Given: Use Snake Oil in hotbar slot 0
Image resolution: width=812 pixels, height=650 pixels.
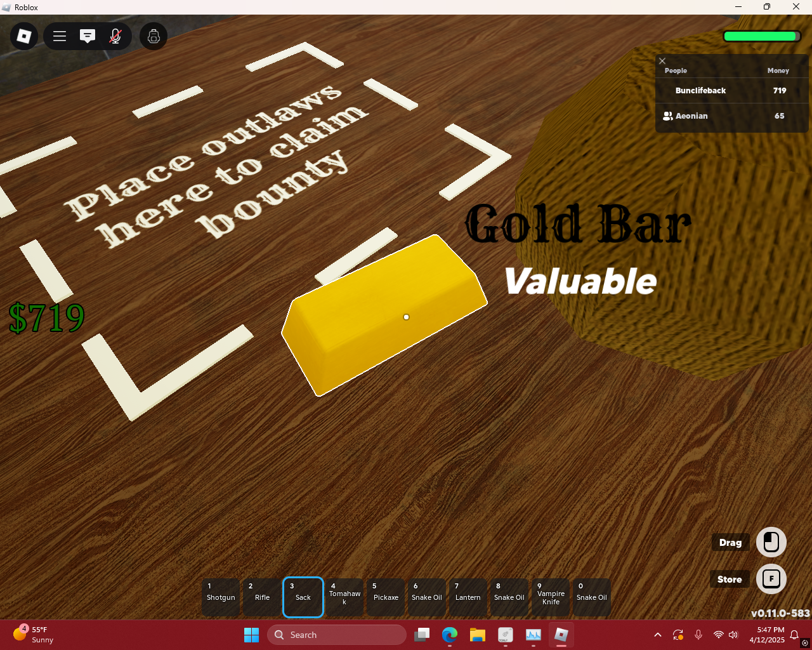Looking at the screenshot, I should [x=592, y=597].
